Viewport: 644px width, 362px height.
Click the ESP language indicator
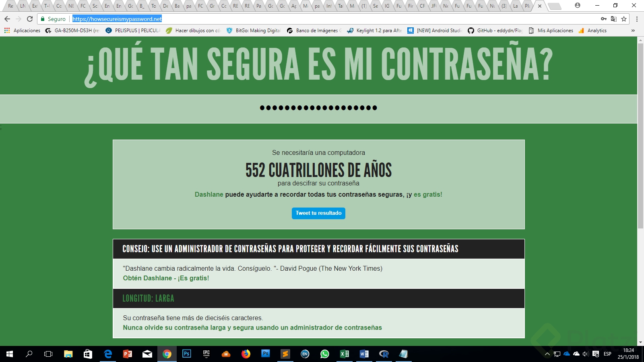(607, 354)
